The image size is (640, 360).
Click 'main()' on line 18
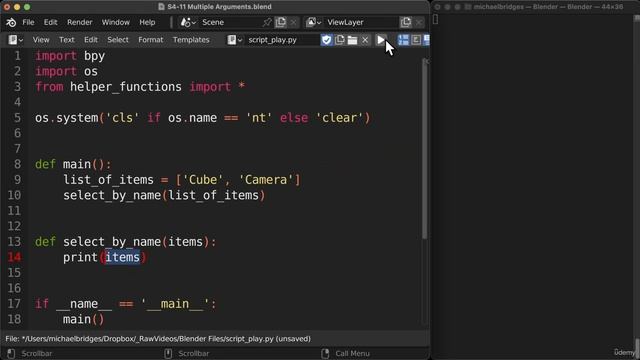click(x=84, y=320)
